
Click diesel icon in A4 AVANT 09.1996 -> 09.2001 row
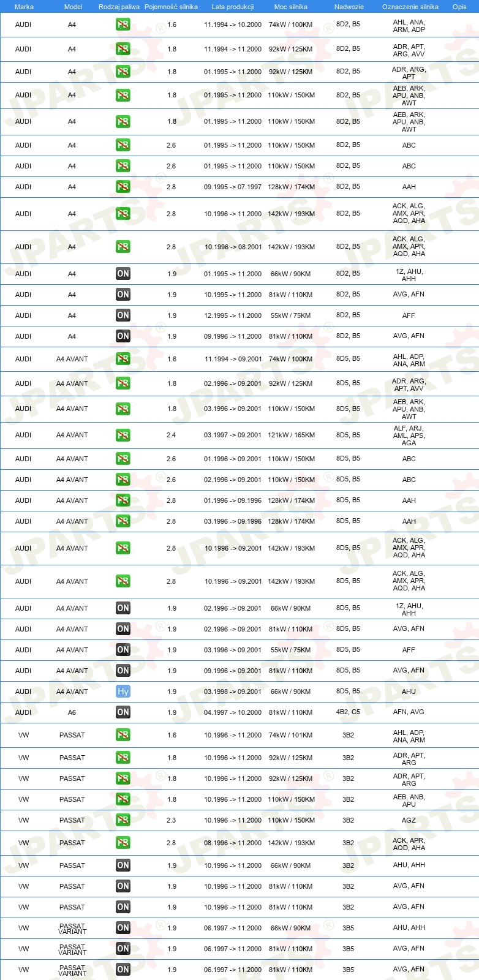tap(123, 671)
